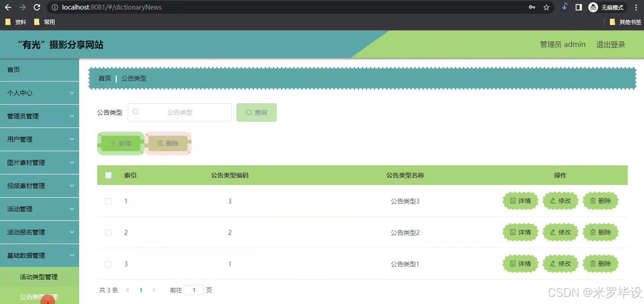Go back using the browser back arrow

(x=8, y=7)
